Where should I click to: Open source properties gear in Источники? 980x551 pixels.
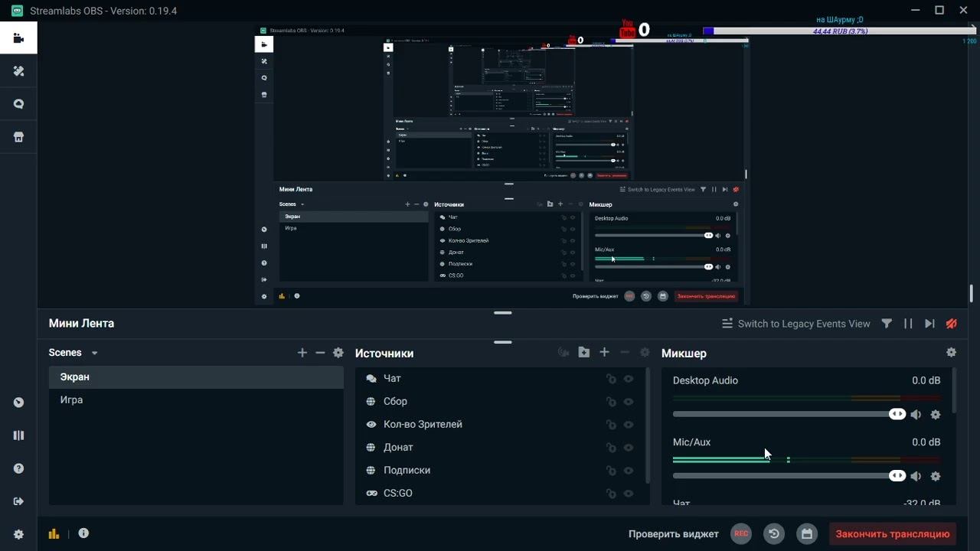coord(645,352)
